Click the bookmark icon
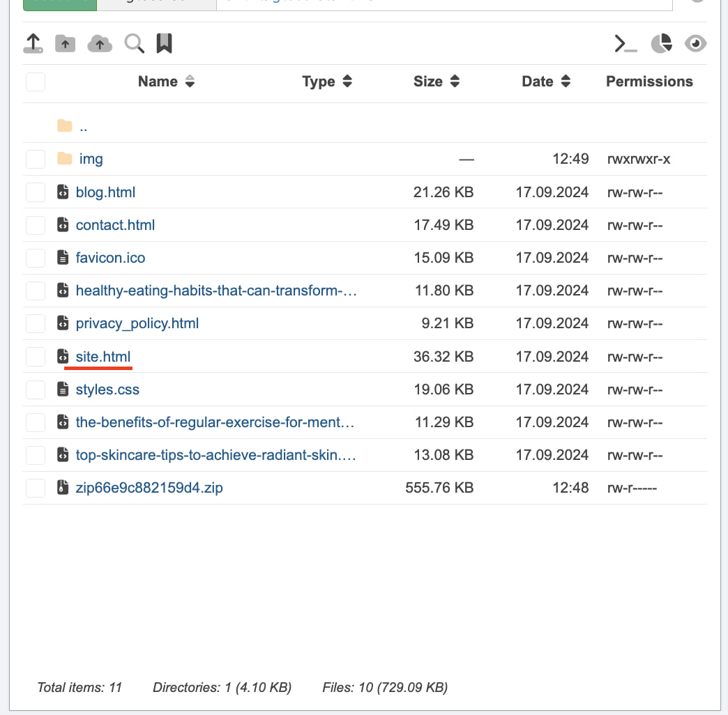The image size is (728, 715). click(x=164, y=44)
